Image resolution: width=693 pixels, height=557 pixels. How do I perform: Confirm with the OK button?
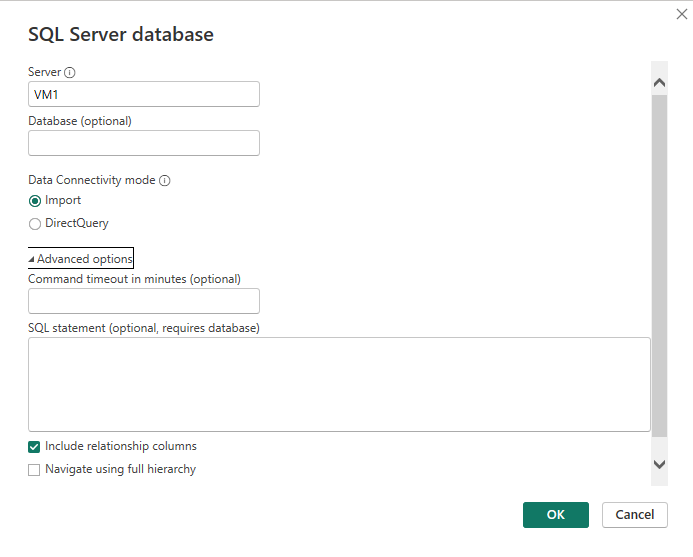(556, 515)
